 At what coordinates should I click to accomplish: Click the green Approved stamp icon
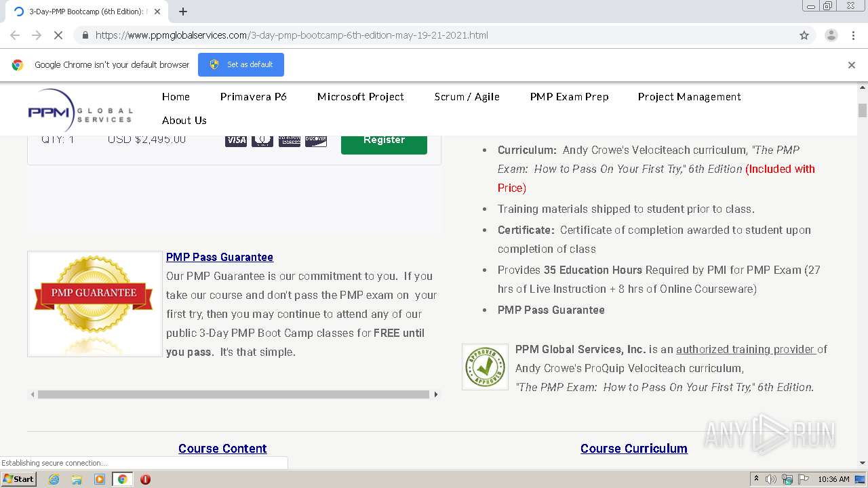click(x=485, y=367)
